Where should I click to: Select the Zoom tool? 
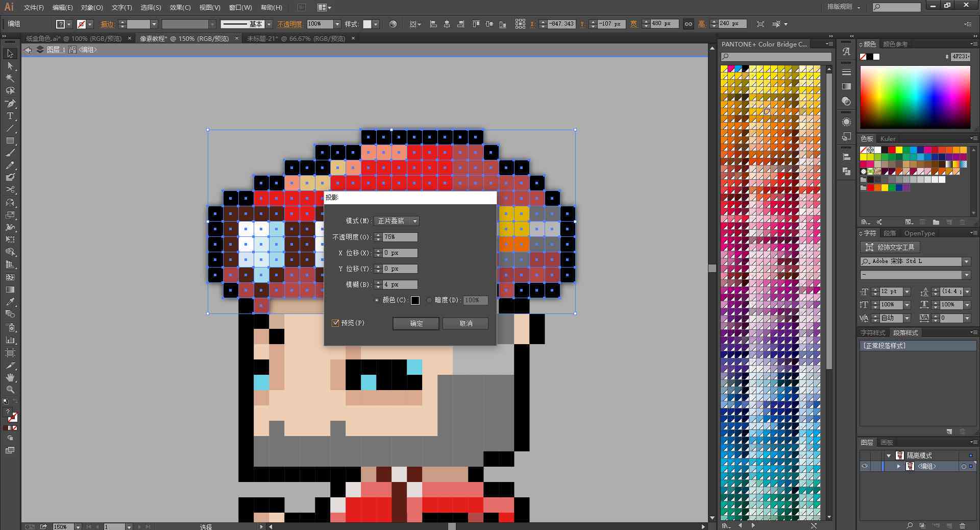(10, 390)
